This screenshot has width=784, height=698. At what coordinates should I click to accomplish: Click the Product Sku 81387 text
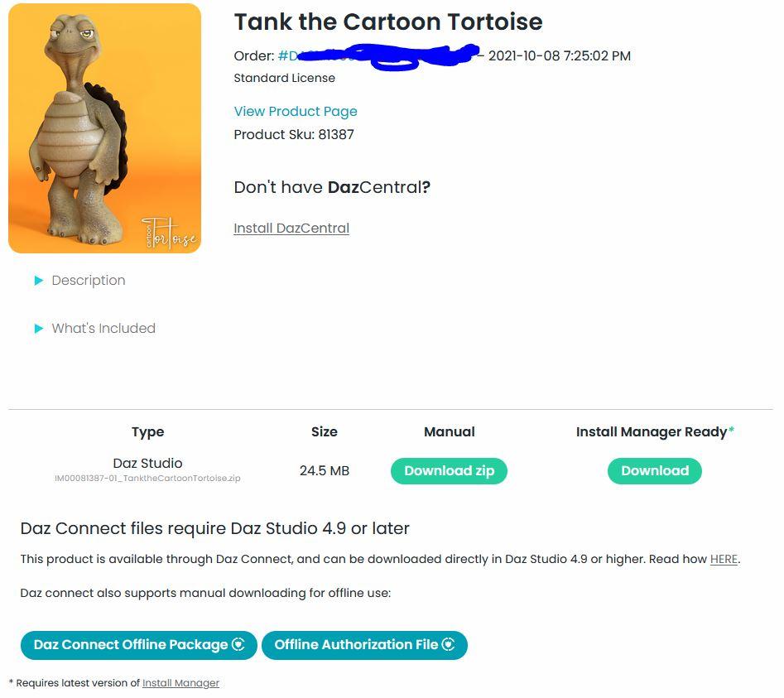pos(294,134)
